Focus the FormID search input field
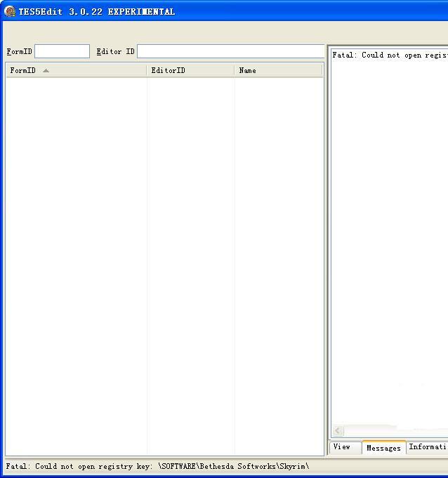Screen dimensions: 448x478 (62, 51)
